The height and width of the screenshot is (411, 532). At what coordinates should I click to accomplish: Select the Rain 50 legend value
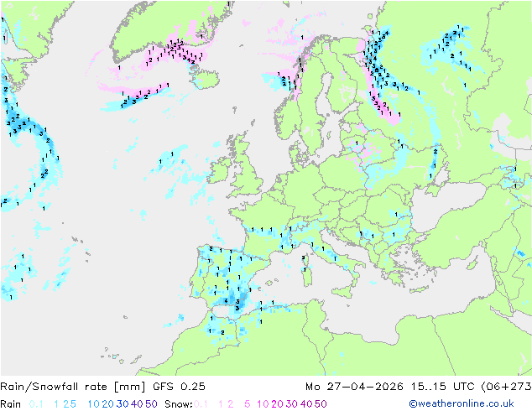click(151, 404)
